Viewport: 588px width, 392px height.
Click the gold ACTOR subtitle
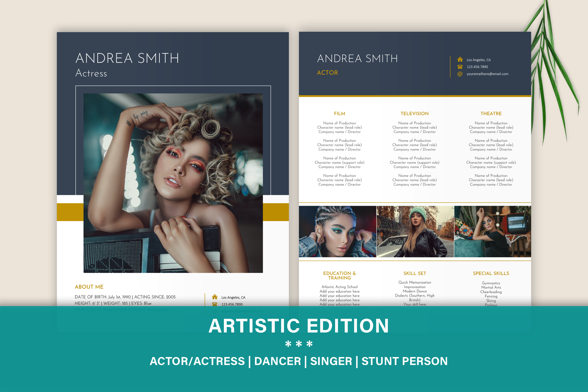327,73
